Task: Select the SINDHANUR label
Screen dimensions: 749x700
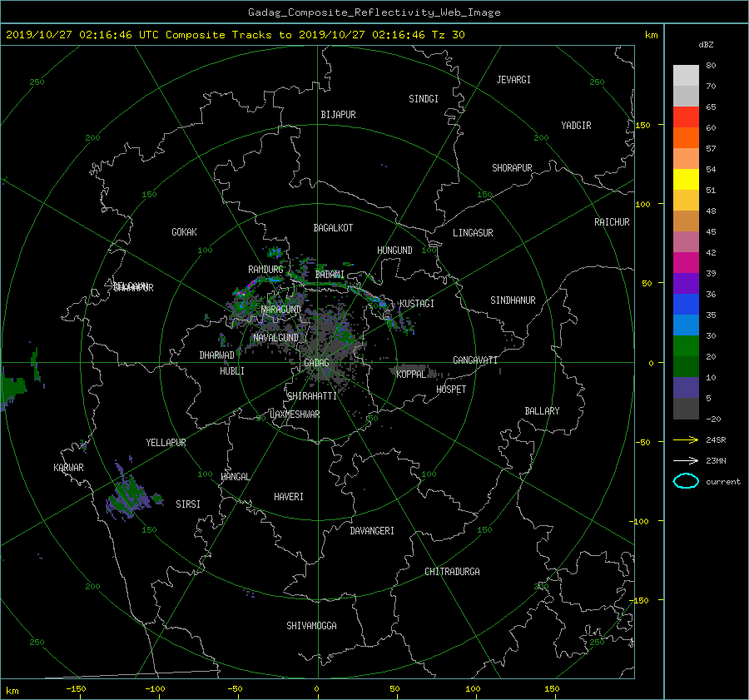Action: tap(513, 300)
